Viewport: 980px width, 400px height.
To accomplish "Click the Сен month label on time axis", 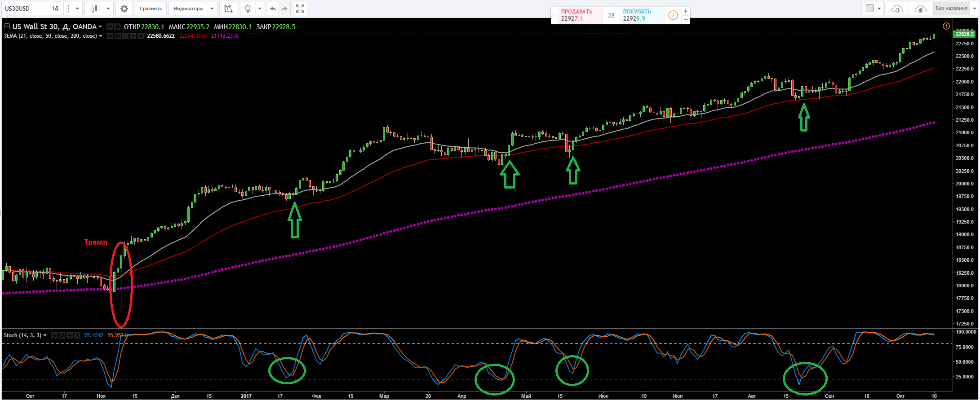I will click(x=829, y=396).
